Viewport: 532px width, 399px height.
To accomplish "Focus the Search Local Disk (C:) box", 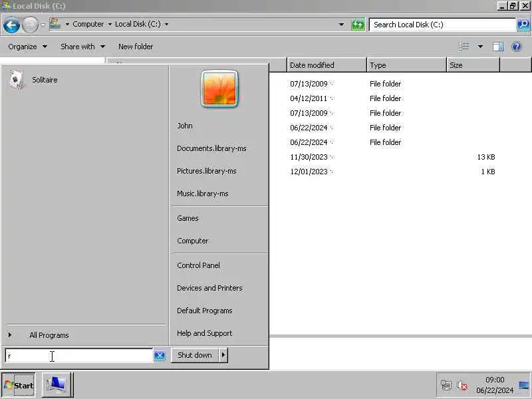I will (442, 25).
